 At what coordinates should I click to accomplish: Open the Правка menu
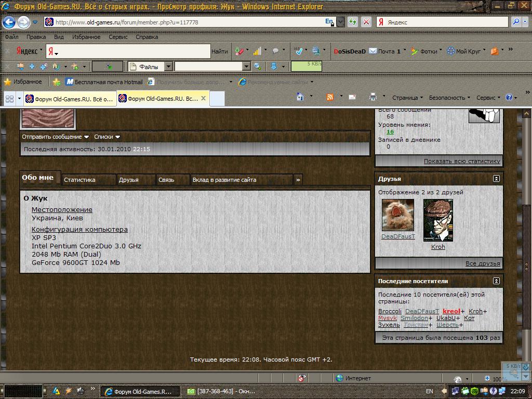(36, 37)
